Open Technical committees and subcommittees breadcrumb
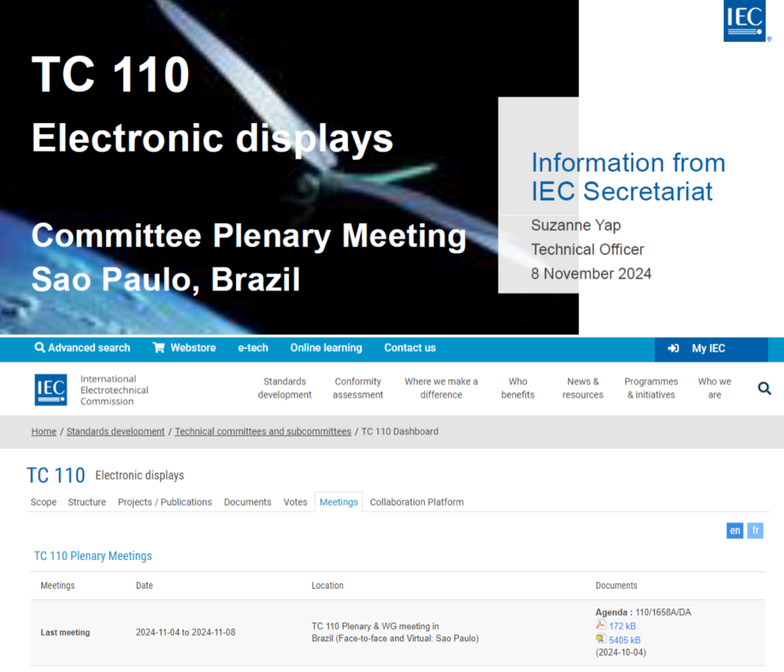This screenshot has height=672, width=784. click(x=262, y=431)
